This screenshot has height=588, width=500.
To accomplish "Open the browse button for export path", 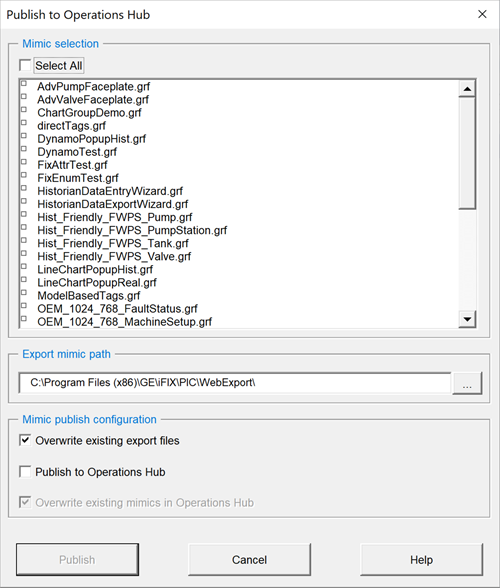I will tap(467, 383).
